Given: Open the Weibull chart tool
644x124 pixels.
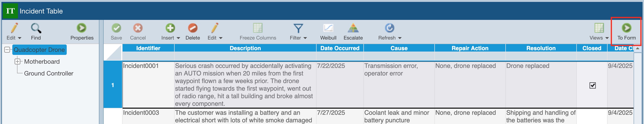Looking at the screenshot, I should point(328,28).
